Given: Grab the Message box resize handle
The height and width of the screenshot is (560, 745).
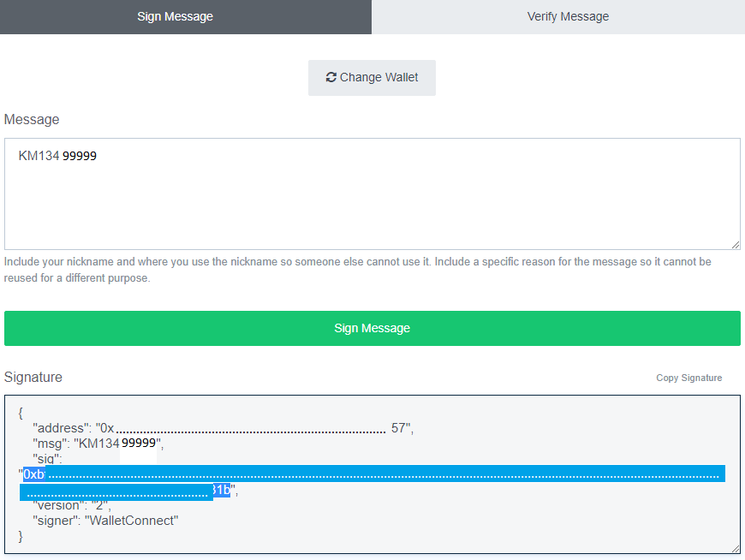Looking at the screenshot, I should click(736, 245).
